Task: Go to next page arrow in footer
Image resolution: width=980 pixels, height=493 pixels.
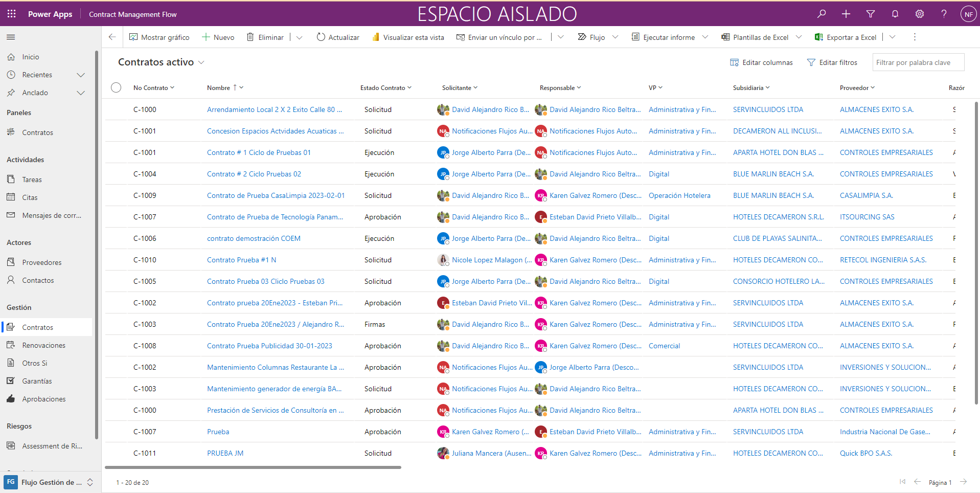Action: (964, 482)
